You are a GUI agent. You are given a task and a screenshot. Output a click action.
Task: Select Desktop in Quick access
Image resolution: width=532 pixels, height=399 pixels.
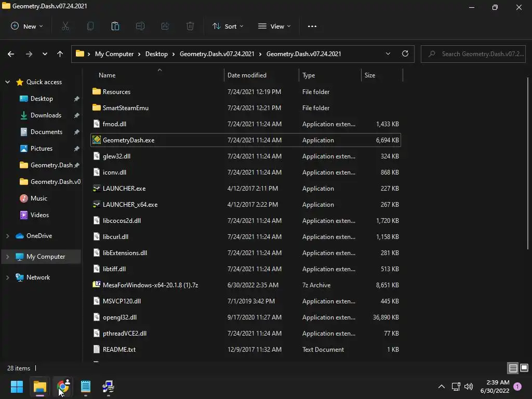click(x=42, y=98)
